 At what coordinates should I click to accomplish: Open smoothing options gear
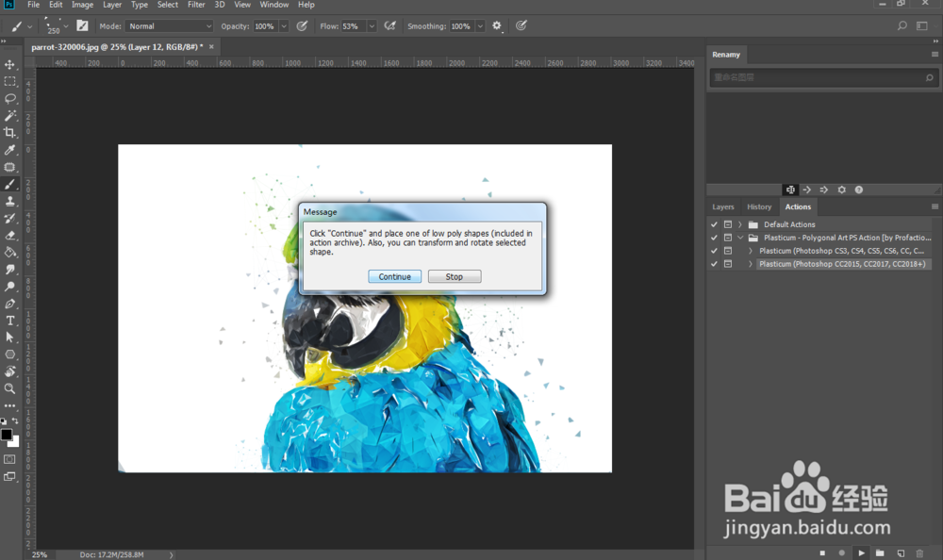(x=497, y=25)
